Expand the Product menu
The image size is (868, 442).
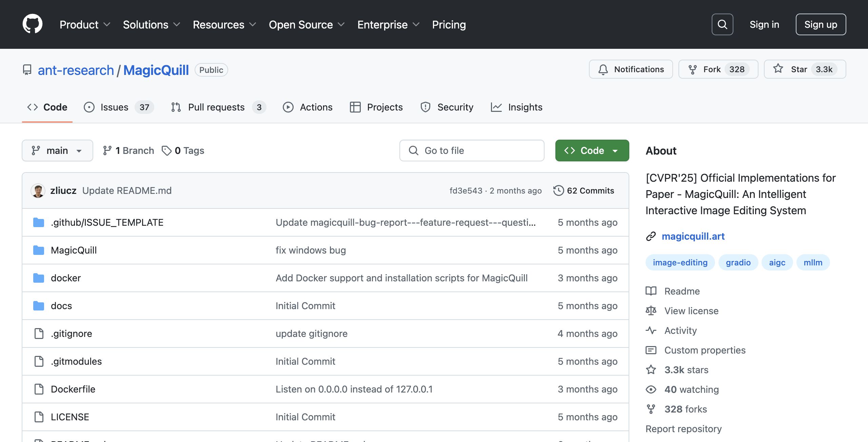(x=85, y=24)
